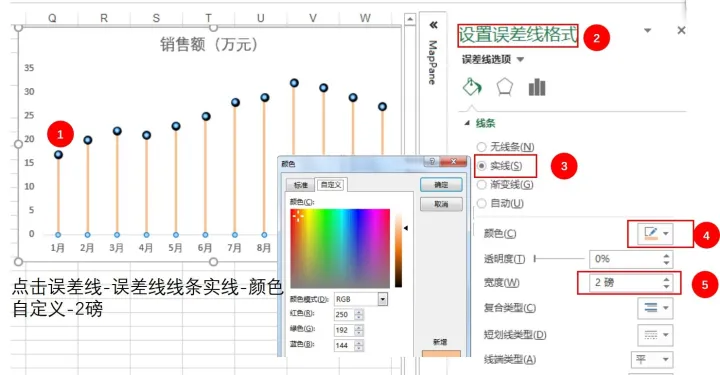Image resolution: width=720 pixels, height=375 pixels.
Task: Click the top-center chart resize handle
Action: (213, 28)
